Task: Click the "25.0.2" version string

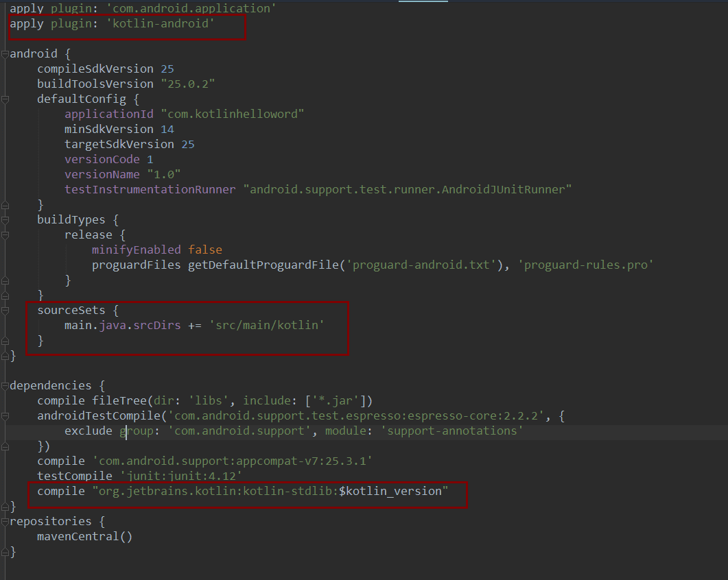Action: coord(187,84)
